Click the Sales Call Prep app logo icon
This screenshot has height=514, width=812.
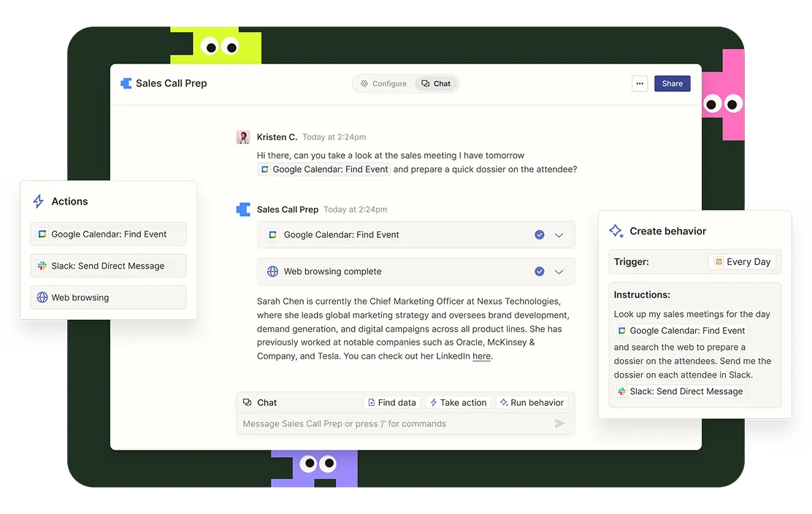tap(126, 83)
